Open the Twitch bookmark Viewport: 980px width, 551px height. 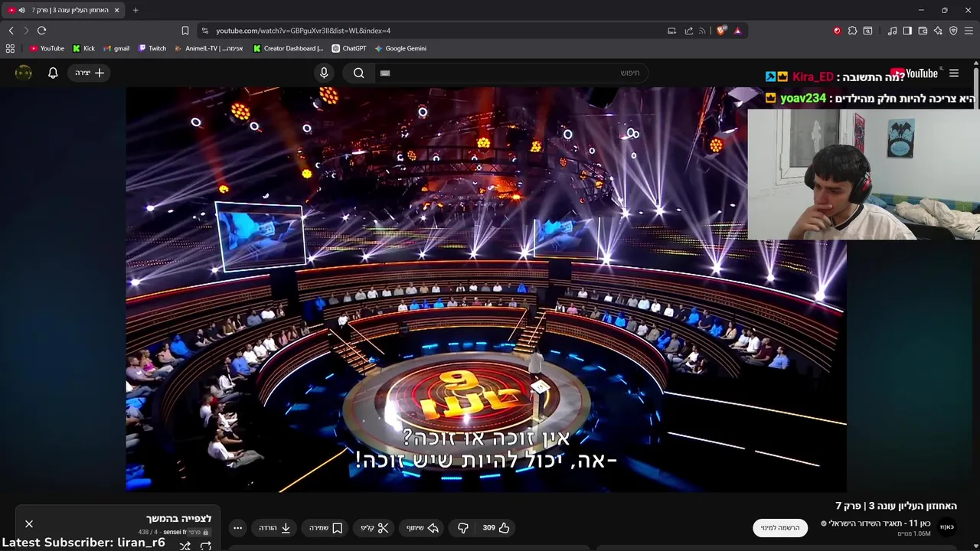coord(152,48)
